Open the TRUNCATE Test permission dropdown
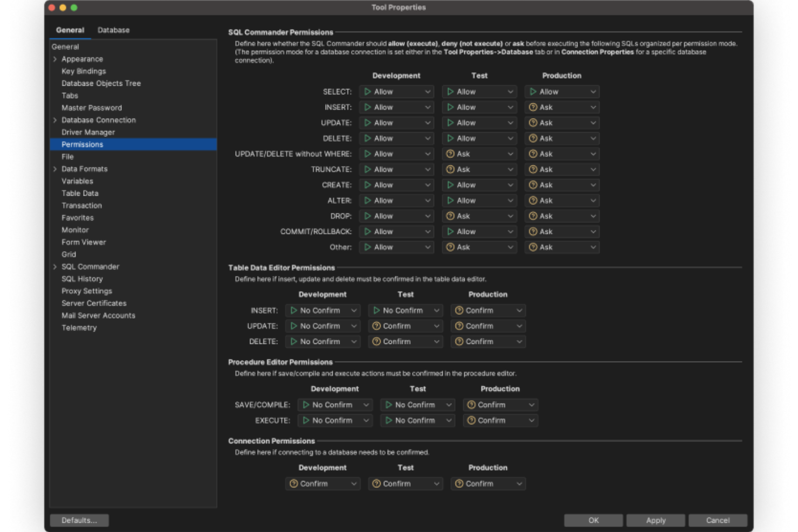The height and width of the screenshot is (532, 798). coord(479,169)
